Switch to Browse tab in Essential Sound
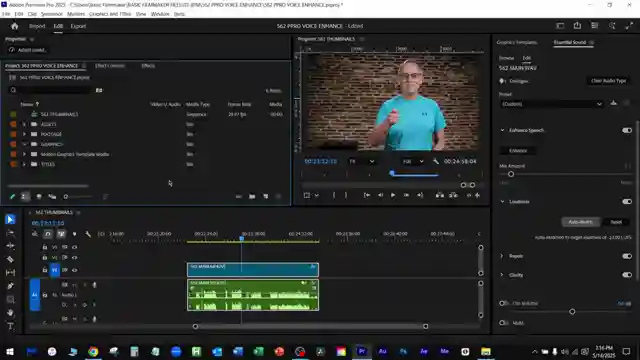 point(507,58)
